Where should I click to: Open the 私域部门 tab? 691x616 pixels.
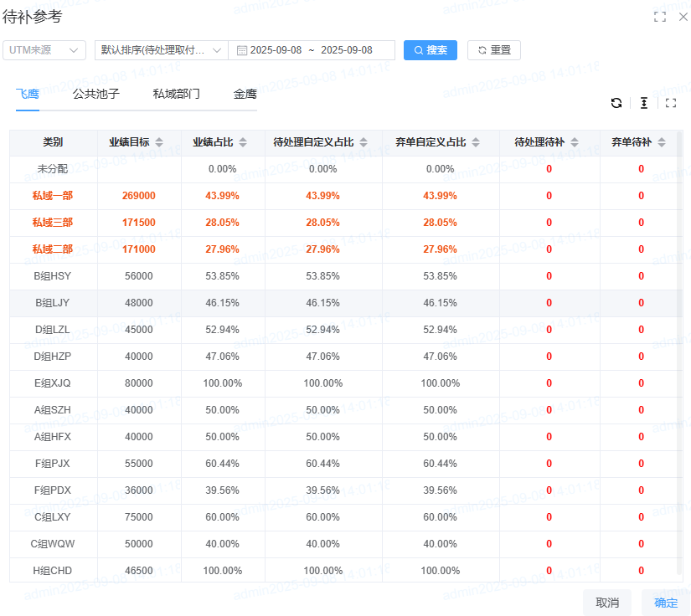tap(176, 95)
